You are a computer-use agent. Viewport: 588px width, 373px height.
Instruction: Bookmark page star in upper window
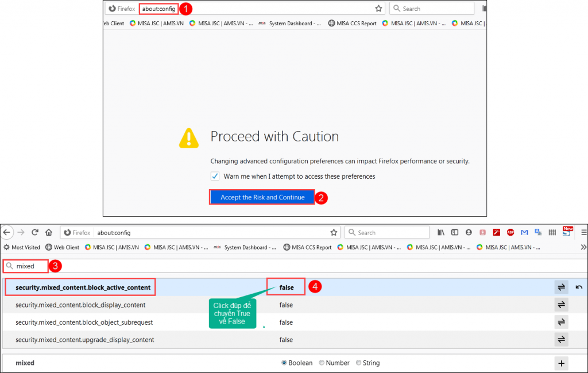[379, 8]
